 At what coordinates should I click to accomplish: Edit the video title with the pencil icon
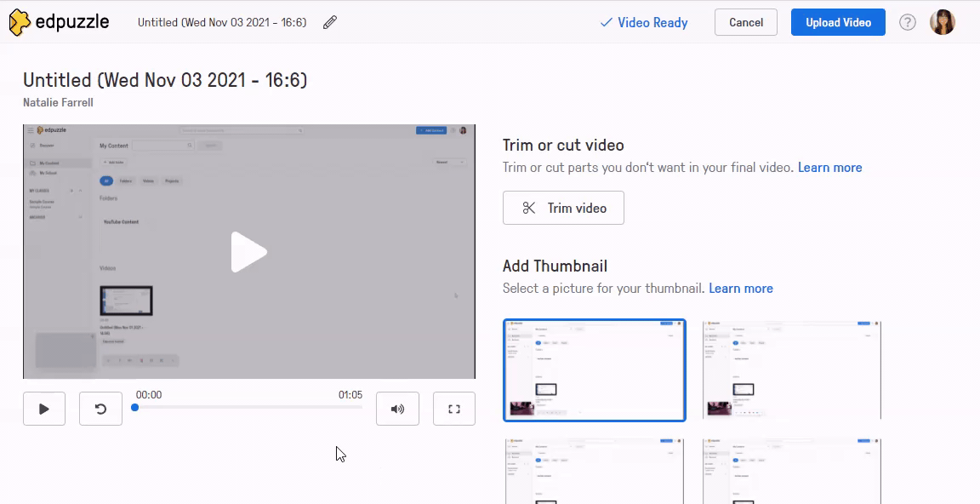pos(330,22)
